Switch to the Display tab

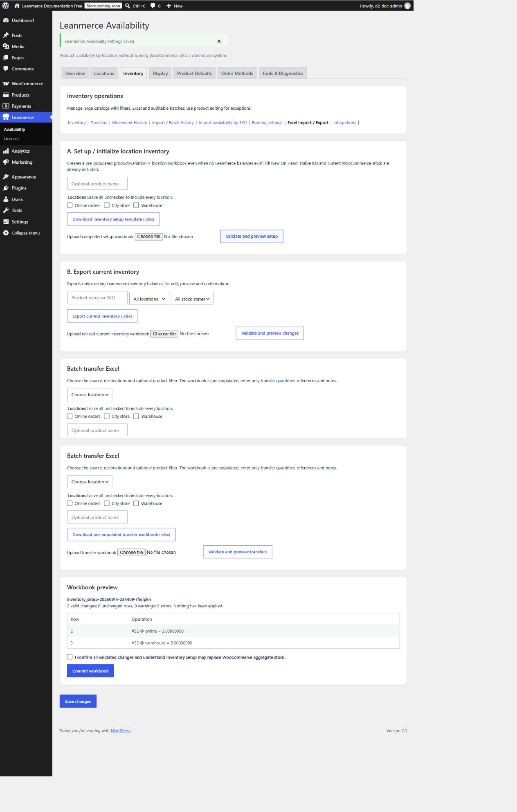(x=160, y=73)
